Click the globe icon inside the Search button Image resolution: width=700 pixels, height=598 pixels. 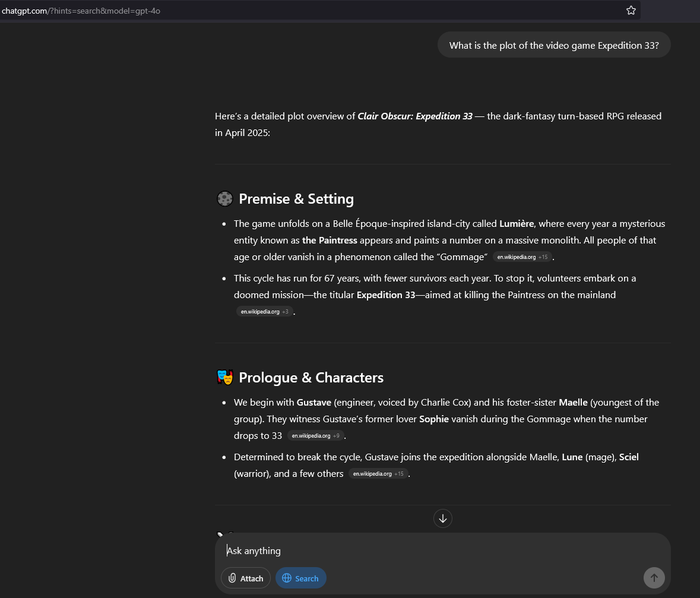[x=287, y=578]
